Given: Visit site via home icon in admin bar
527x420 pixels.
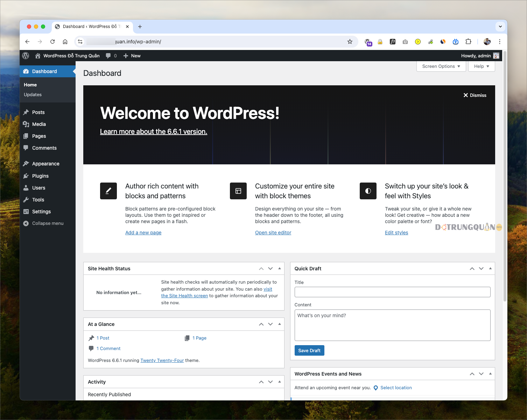Looking at the screenshot, I should [38, 56].
